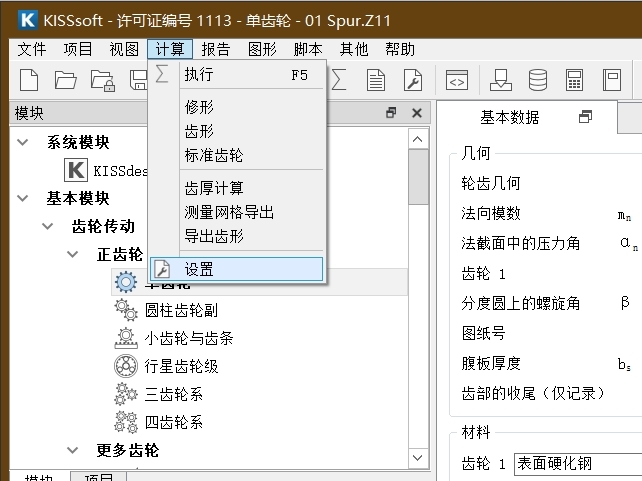This screenshot has height=481, width=642.
Task: Select the 行星齿轮级 module
Action: (x=181, y=366)
